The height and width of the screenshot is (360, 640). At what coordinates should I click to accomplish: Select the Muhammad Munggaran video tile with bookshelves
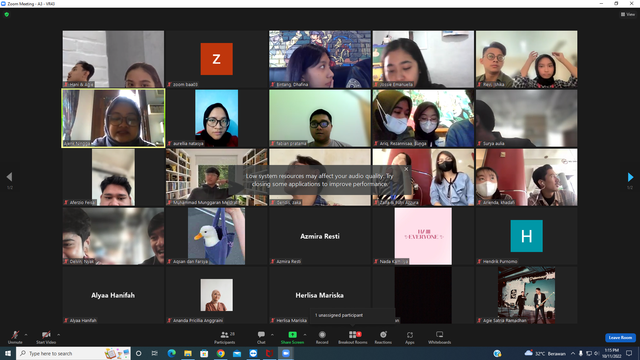tap(216, 177)
